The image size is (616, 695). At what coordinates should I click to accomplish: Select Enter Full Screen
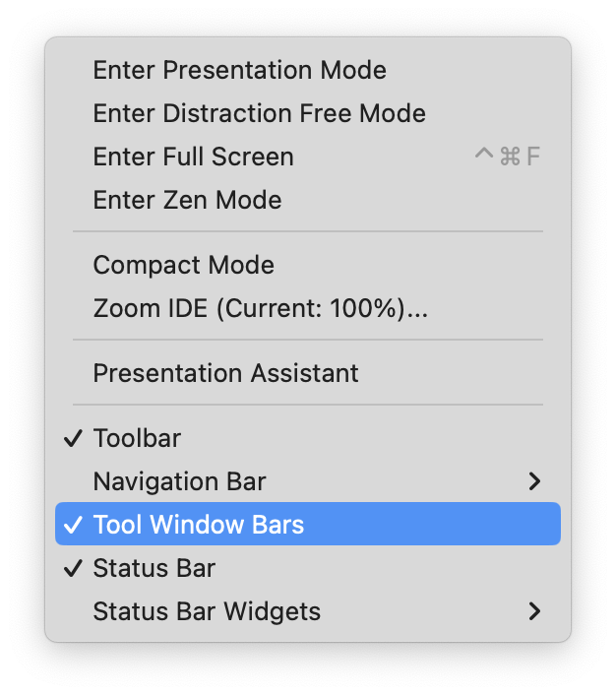pyautogui.click(x=193, y=158)
